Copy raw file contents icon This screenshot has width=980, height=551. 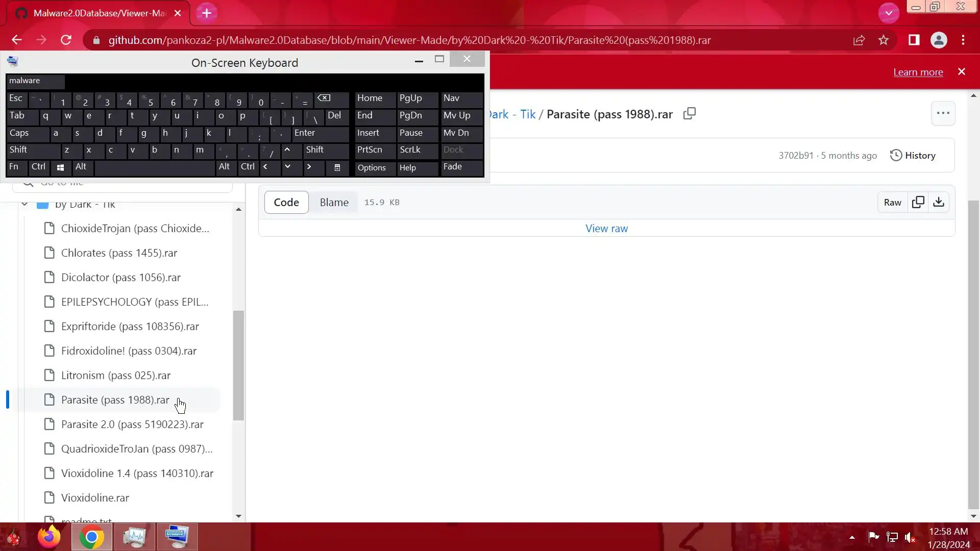point(918,202)
